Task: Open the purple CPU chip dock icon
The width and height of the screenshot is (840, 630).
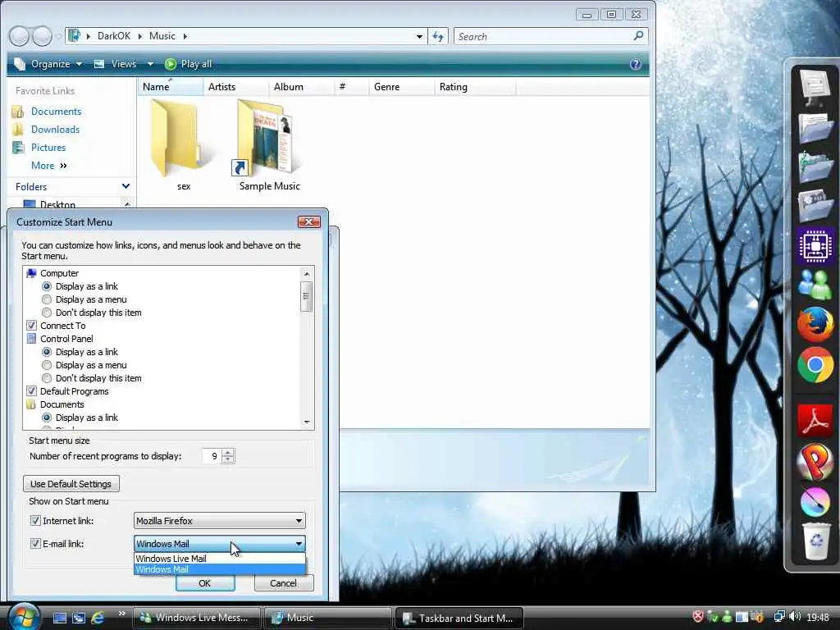Action: (815, 246)
